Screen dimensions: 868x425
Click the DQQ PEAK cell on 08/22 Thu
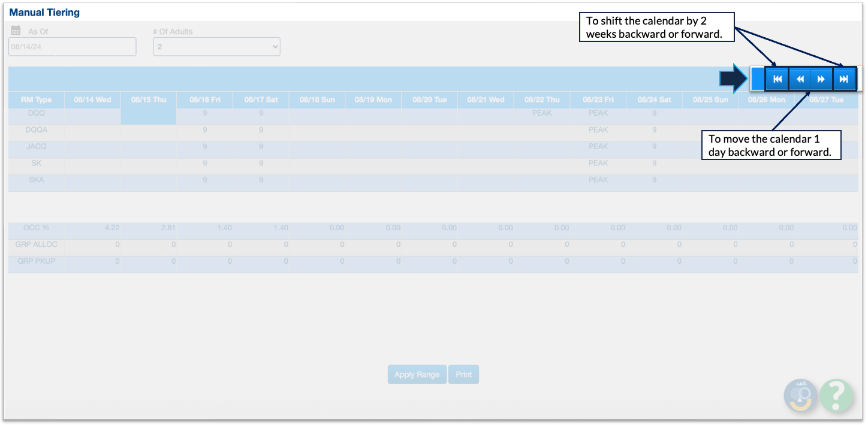point(541,113)
